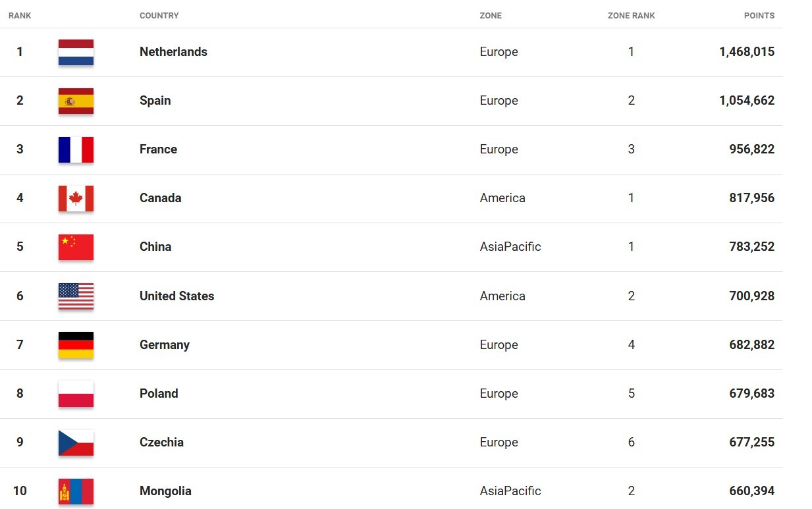Click the China flag icon
This screenshot has width=812, height=509.
(x=76, y=247)
